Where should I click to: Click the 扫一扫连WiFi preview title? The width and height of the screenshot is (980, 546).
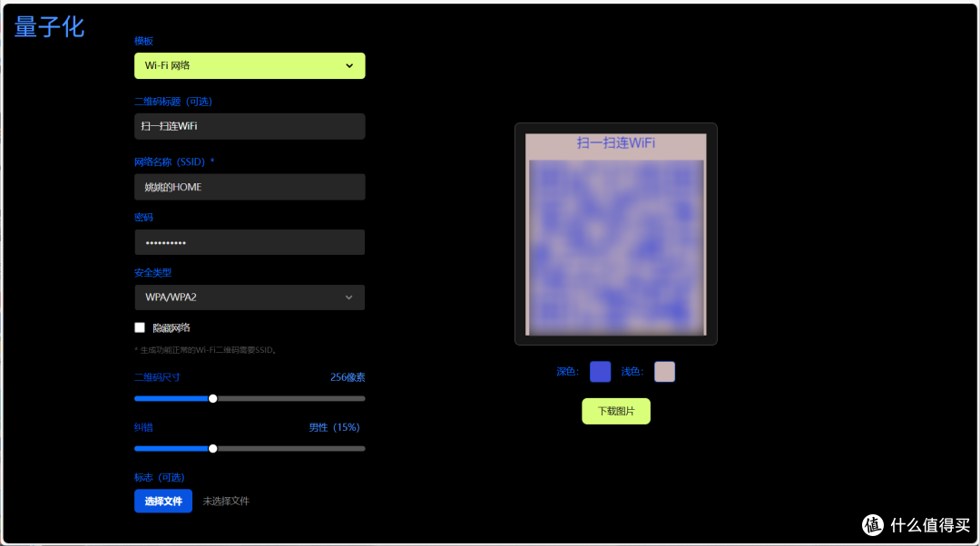[615, 143]
